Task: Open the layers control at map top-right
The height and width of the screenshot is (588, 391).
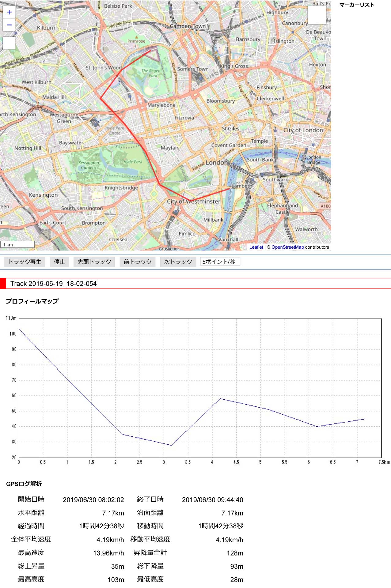Action: pos(317,14)
